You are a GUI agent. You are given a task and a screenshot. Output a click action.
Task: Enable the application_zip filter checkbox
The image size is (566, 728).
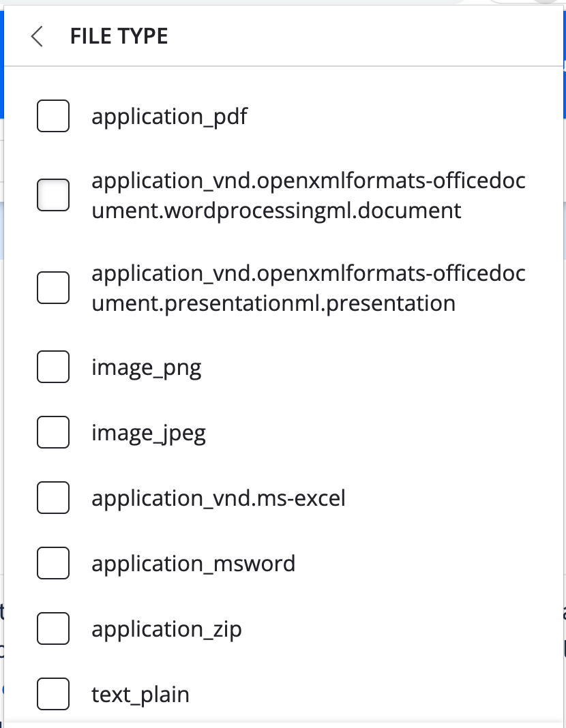pyautogui.click(x=53, y=628)
